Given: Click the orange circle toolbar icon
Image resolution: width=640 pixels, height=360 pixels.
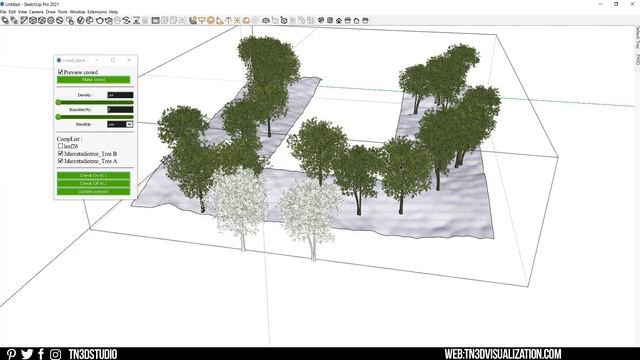Looking at the screenshot, I should 211,20.
